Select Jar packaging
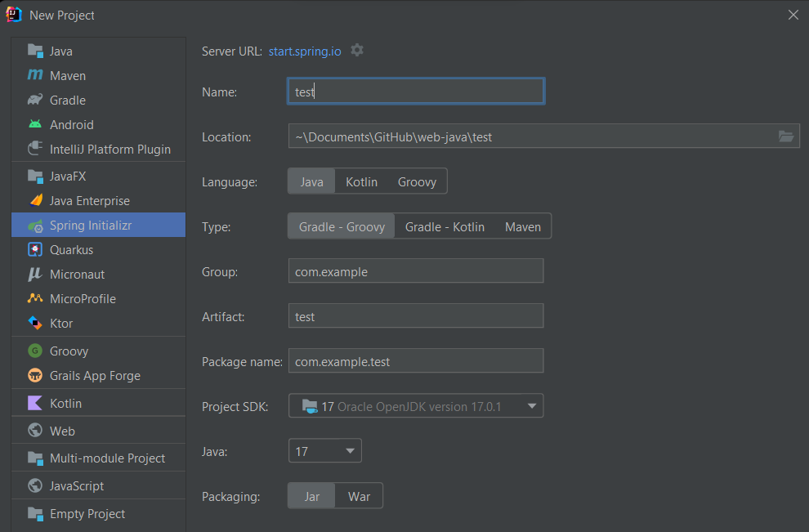Image resolution: width=809 pixels, height=532 pixels. tap(311, 496)
